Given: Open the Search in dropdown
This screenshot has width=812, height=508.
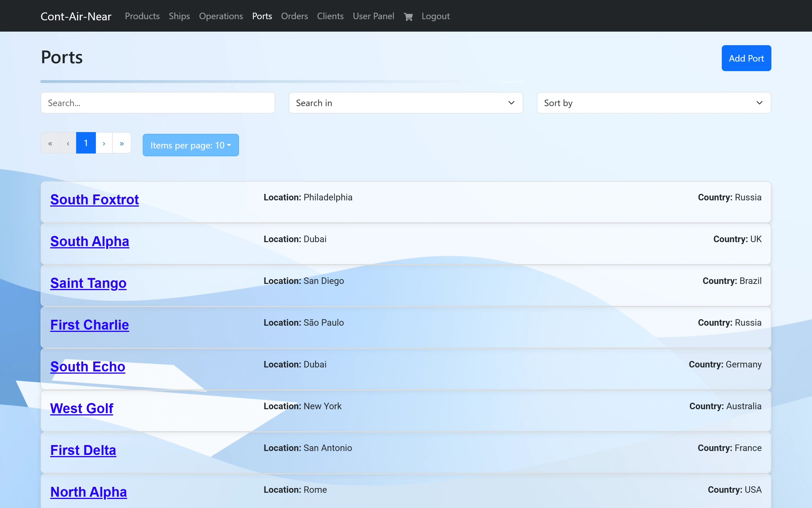Looking at the screenshot, I should (406, 103).
